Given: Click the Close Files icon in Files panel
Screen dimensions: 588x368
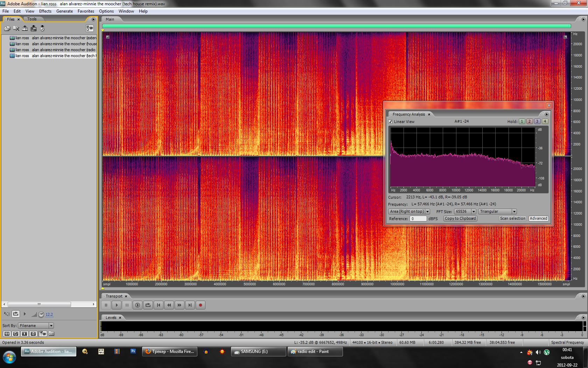Looking at the screenshot, I should click(16, 28).
